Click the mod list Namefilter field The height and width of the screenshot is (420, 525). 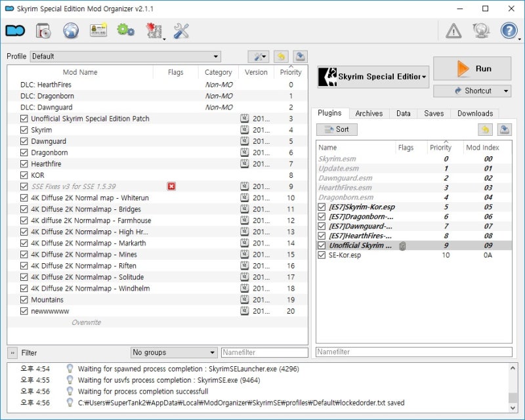264,352
